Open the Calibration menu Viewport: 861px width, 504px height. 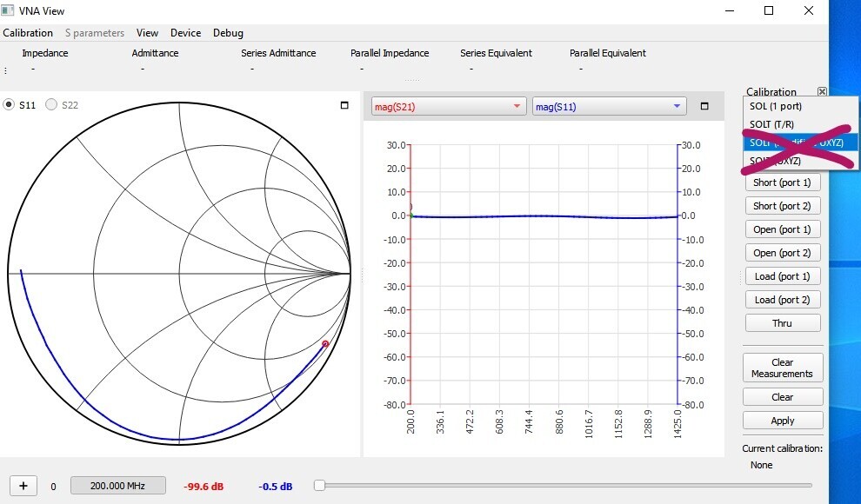(28, 33)
